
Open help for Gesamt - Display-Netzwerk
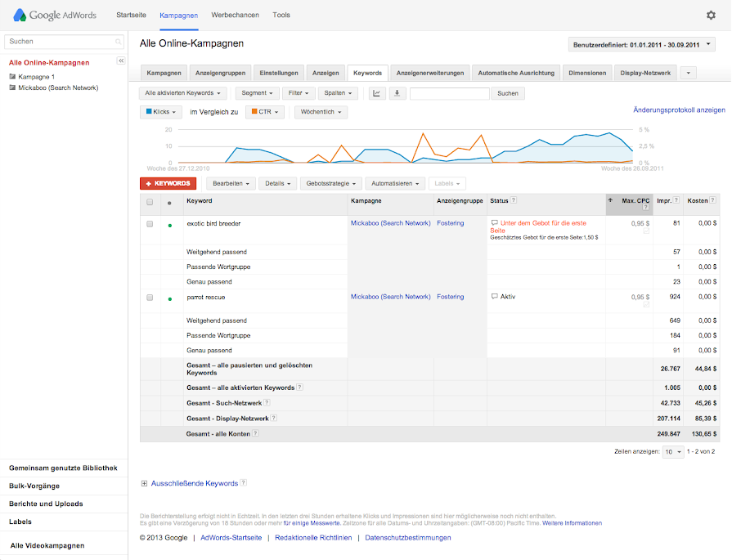[273, 418]
